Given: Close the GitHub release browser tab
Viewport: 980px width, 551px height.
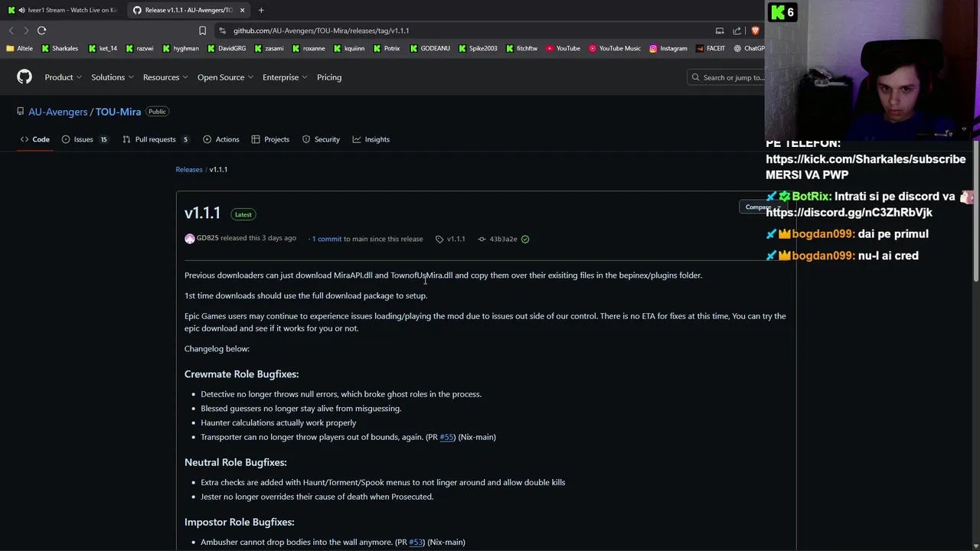Looking at the screenshot, I should click(x=242, y=10).
